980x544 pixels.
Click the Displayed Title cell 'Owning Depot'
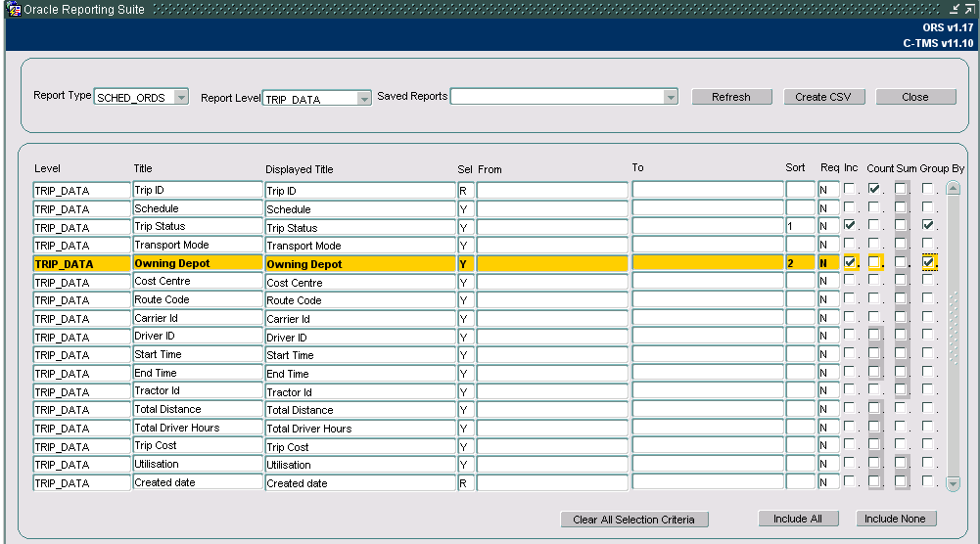[360, 263]
